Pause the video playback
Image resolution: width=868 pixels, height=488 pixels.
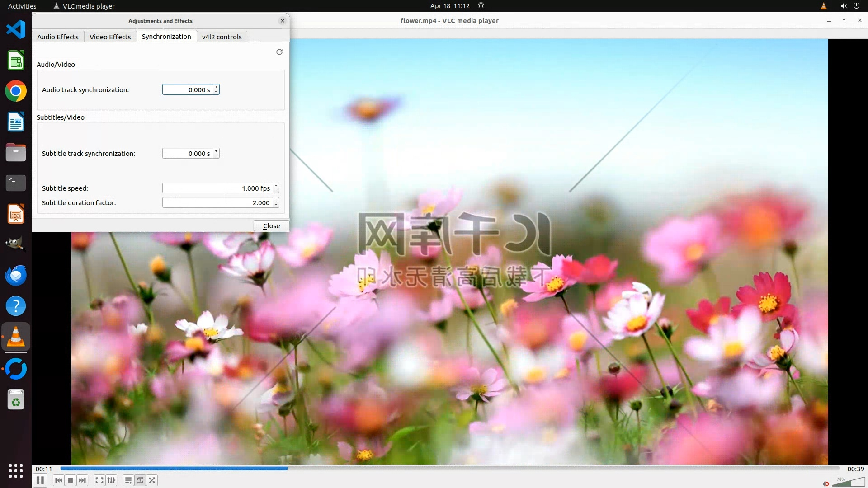[x=40, y=480]
